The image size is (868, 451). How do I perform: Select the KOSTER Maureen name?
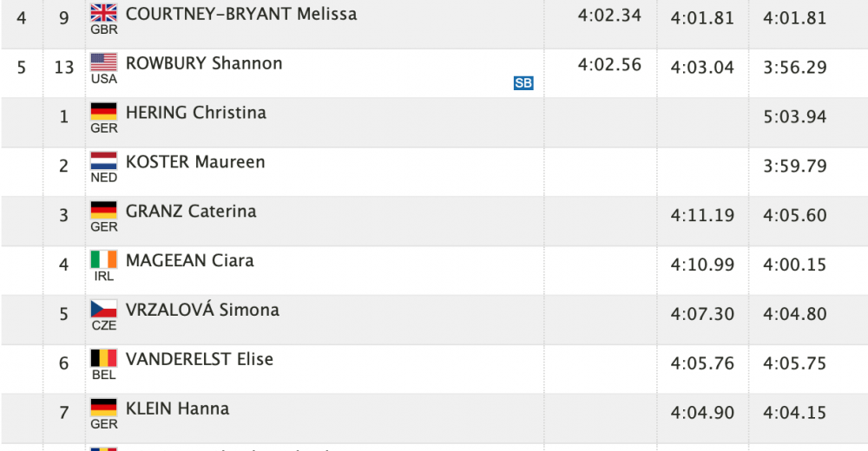(x=195, y=161)
